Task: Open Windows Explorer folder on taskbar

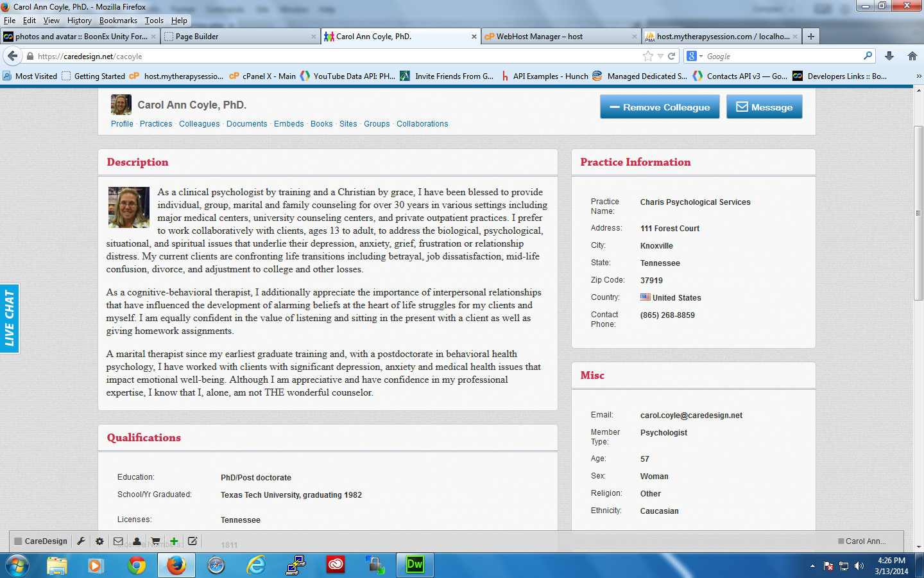Action: coord(57,565)
